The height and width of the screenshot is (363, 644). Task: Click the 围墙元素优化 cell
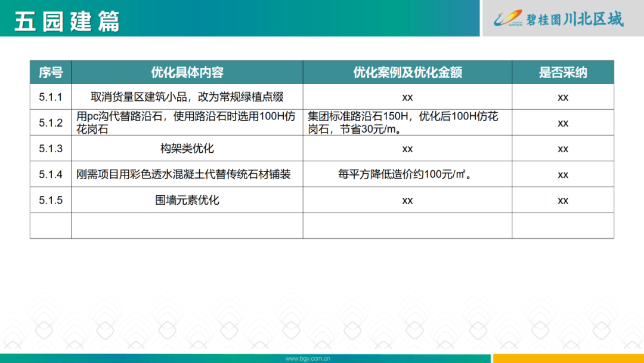coord(187,200)
